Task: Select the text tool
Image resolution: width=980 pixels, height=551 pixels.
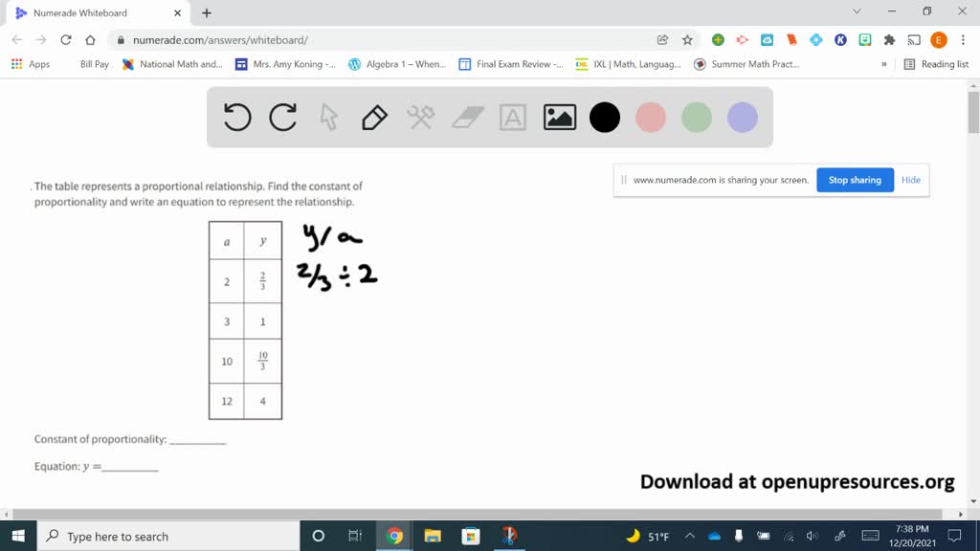Action: point(513,117)
